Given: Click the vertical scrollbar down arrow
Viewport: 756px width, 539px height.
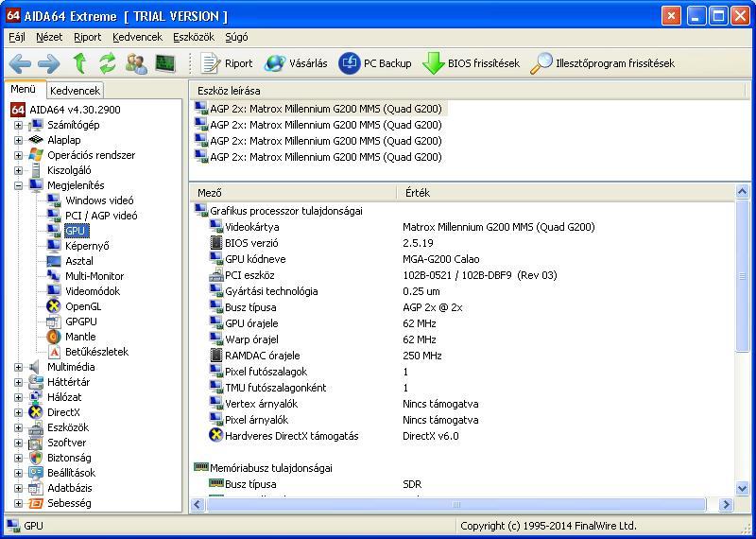Looking at the screenshot, I should pos(743,488).
